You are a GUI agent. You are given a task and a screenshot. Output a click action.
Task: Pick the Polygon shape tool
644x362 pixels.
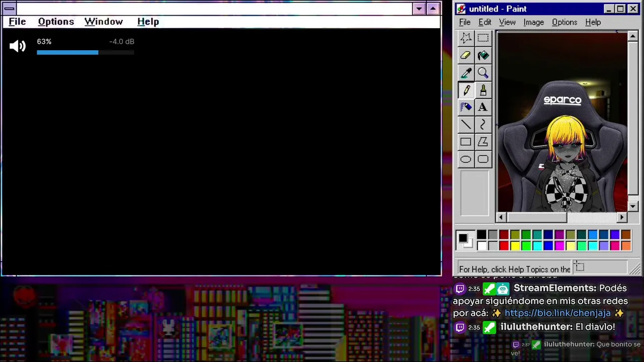click(x=483, y=142)
